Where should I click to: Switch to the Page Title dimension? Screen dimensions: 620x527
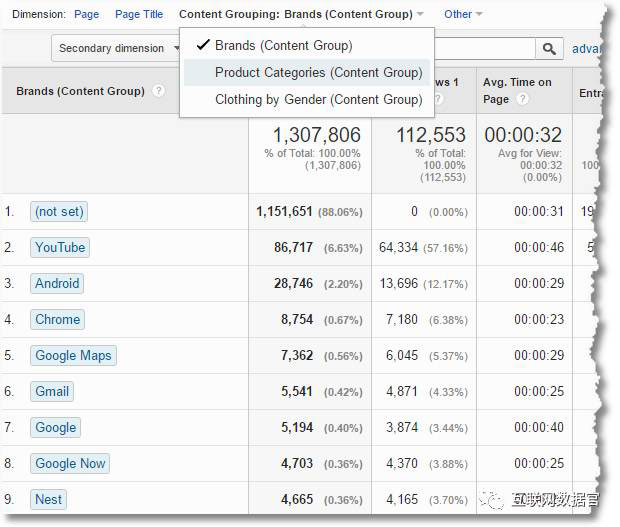coord(139,14)
